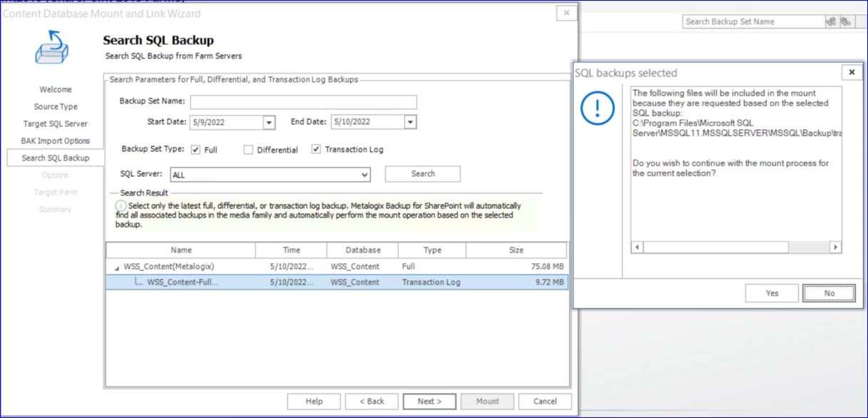Go to Welcome wizard step
This screenshot has height=418, width=868.
[x=56, y=89]
